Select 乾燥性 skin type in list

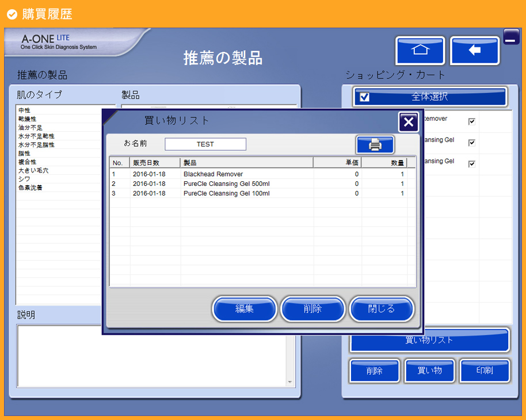(28, 119)
